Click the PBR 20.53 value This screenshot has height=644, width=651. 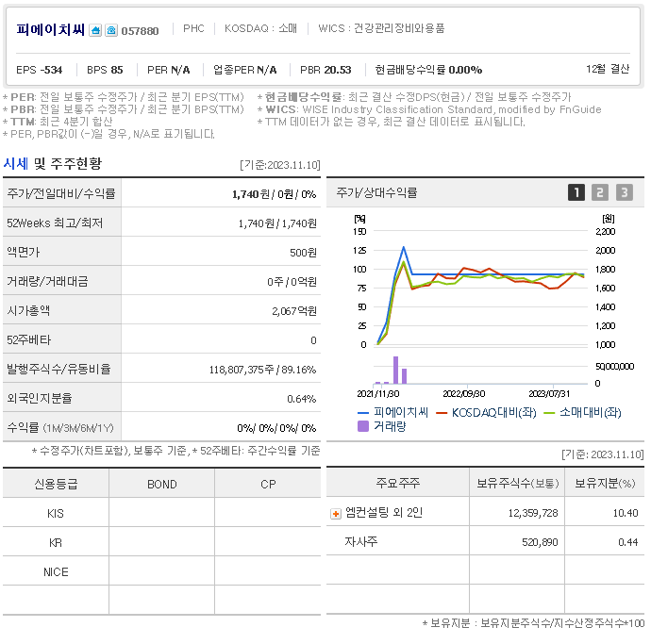tap(325, 70)
